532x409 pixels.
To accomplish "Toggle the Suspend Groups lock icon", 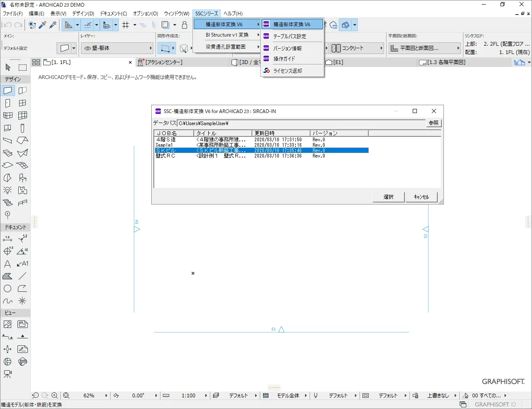I will [184, 25].
